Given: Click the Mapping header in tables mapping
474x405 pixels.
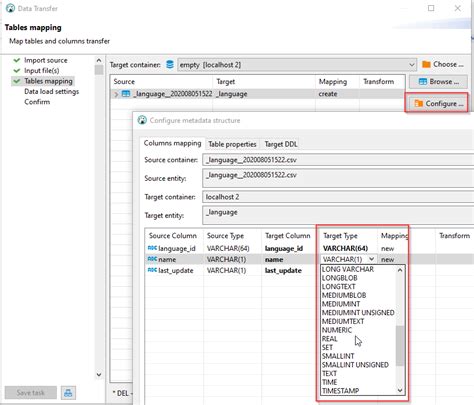Looking at the screenshot, I should pyautogui.click(x=333, y=82).
